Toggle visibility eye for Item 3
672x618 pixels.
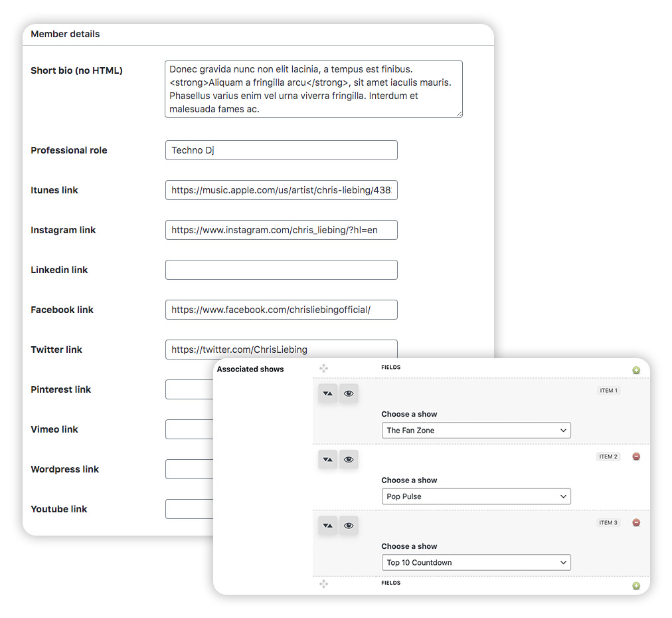(349, 526)
